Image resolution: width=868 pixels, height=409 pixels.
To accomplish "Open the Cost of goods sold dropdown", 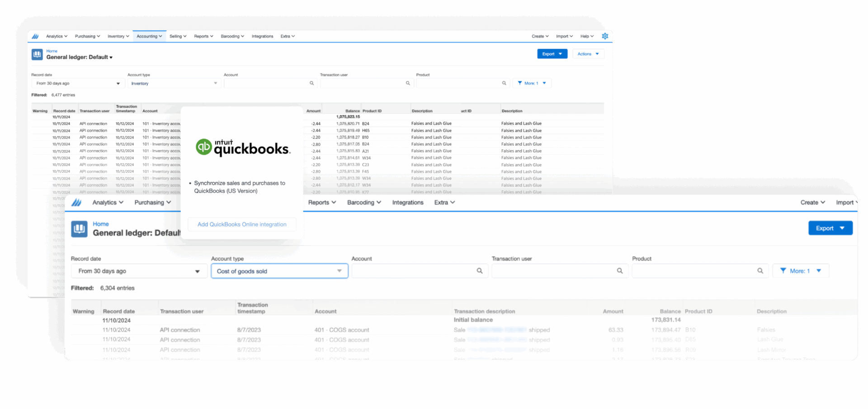I will point(279,271).
